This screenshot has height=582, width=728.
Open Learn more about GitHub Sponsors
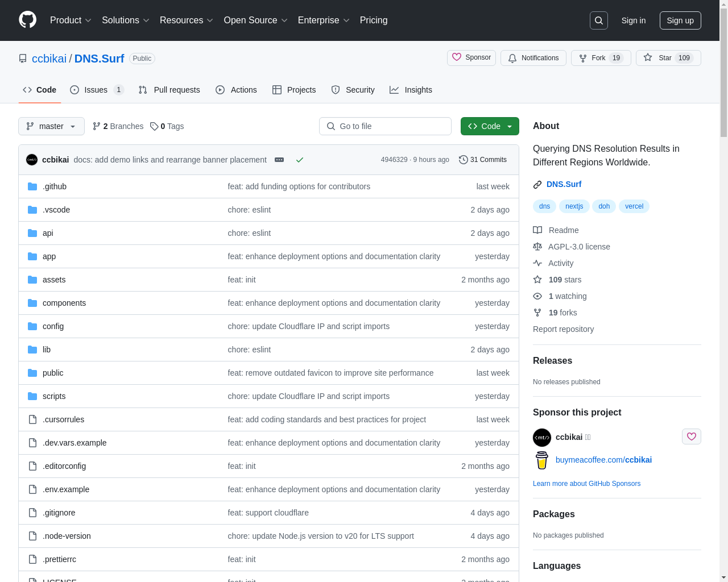click(586, 484)
